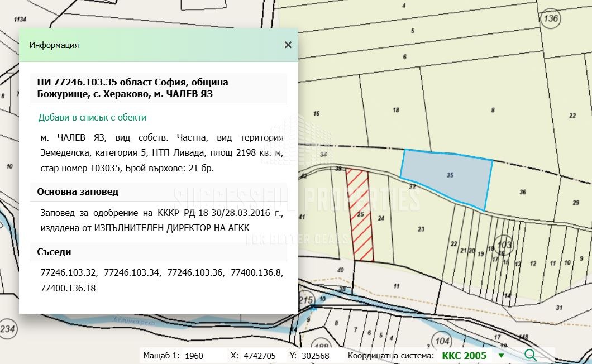This screenshot has width=592, height=364.
Task: Click the circled 136 block label
Action: (550, 18)
